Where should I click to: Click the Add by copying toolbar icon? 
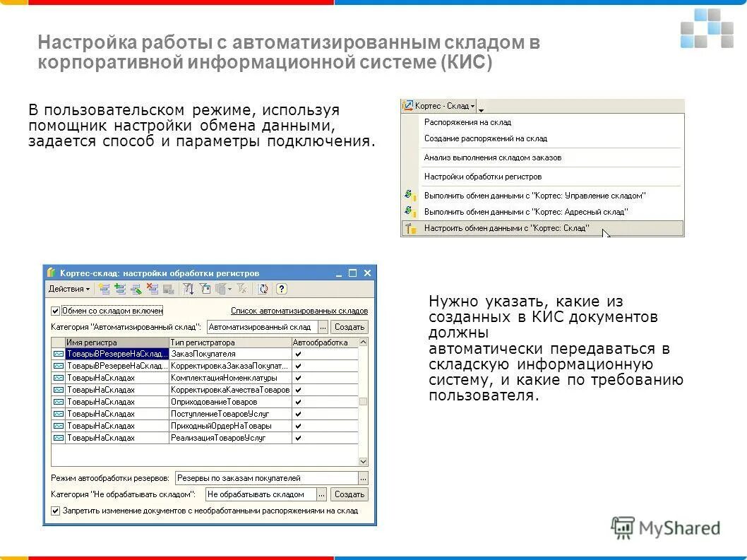pyautogui.click(x=120, y=289)
